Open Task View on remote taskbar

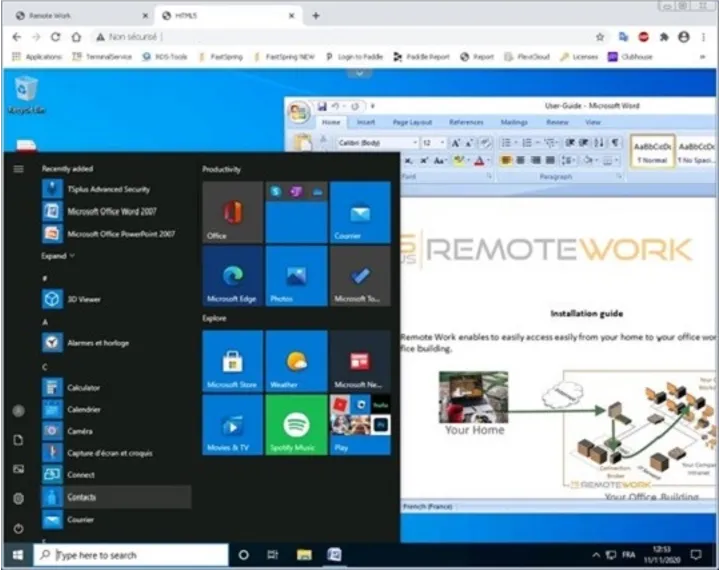click(x=273, y=555)
